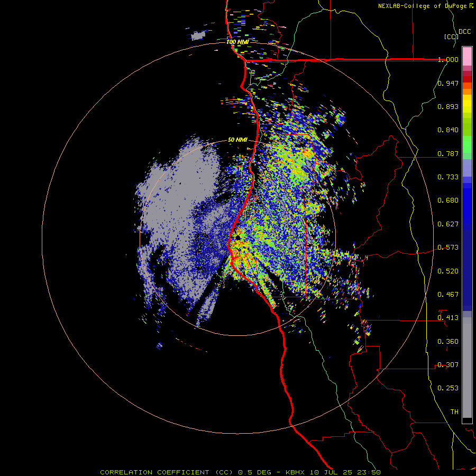Click the KBHX station identifier in caption
Screen dimensions: 476x476
296,472
